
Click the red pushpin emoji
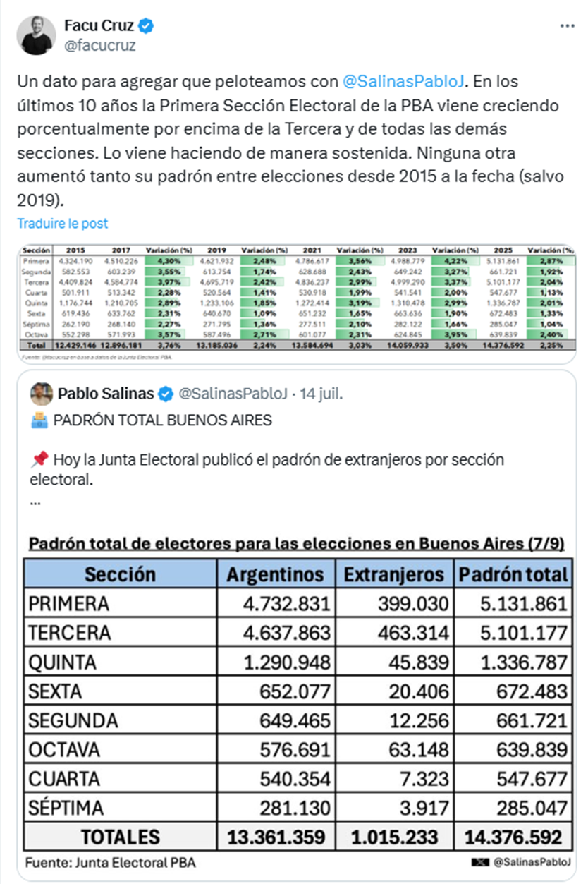click(39, 459)
